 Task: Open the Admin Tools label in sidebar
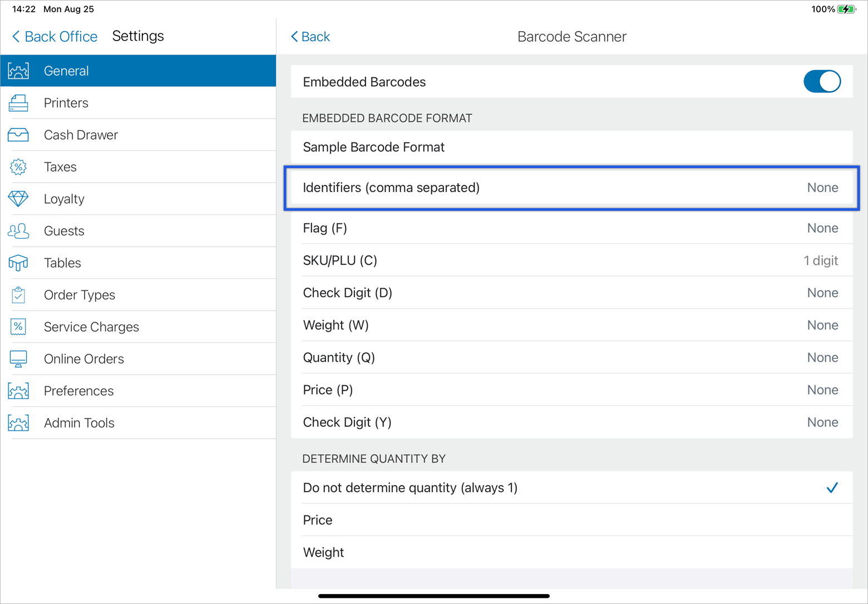[79, 423]
